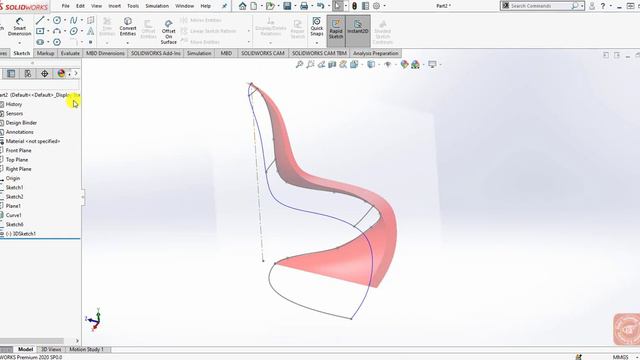Switch to the MBD Dimensions tab
The width and height of the screenshot is (640, 360).
pos(106,53)
